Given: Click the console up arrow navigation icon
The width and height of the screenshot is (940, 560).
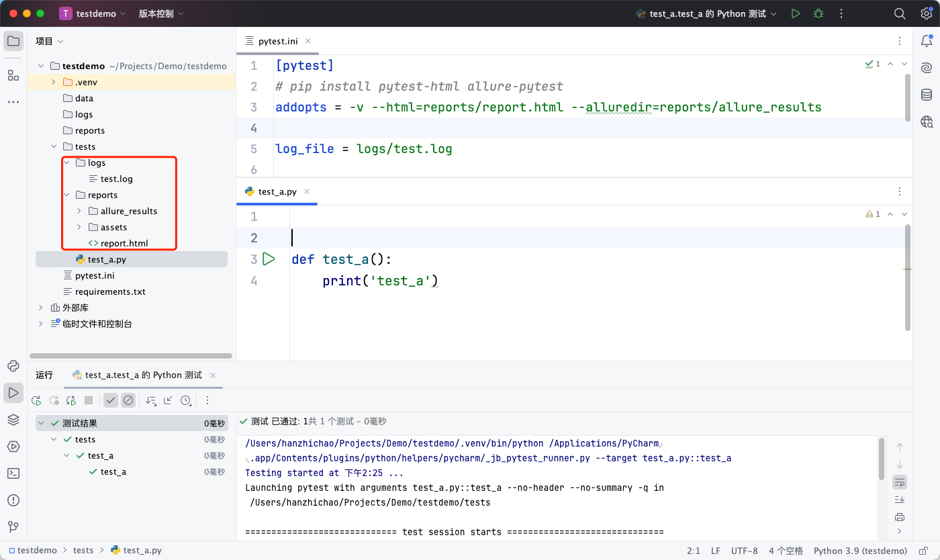Looking at the screenshot, I should click(900, 447).
